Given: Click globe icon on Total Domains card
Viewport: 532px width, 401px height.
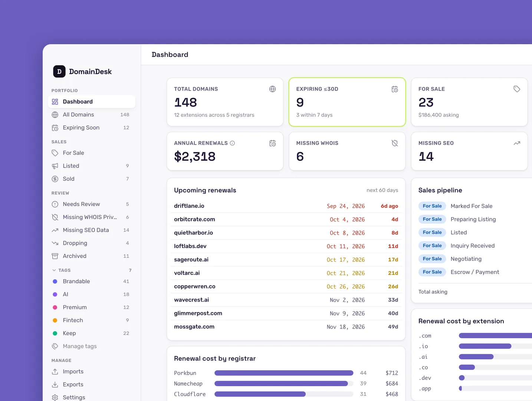Looking at the screenshot, I should tap(272, 89).
